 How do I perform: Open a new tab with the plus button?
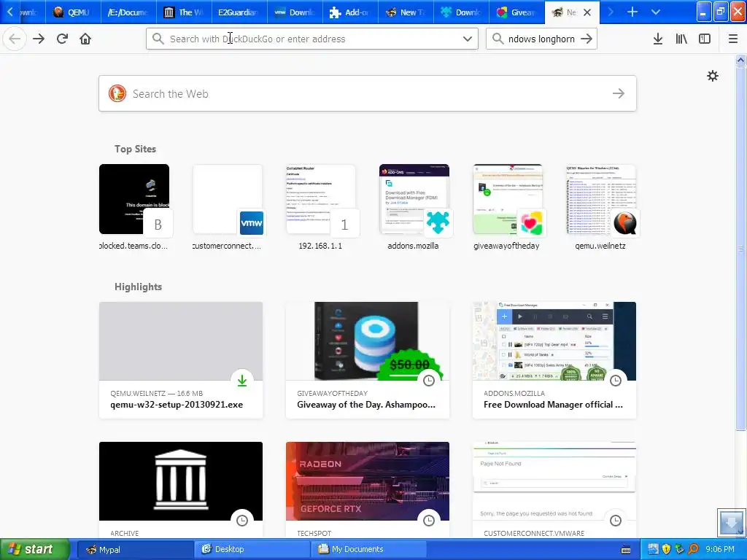point(632,12)
